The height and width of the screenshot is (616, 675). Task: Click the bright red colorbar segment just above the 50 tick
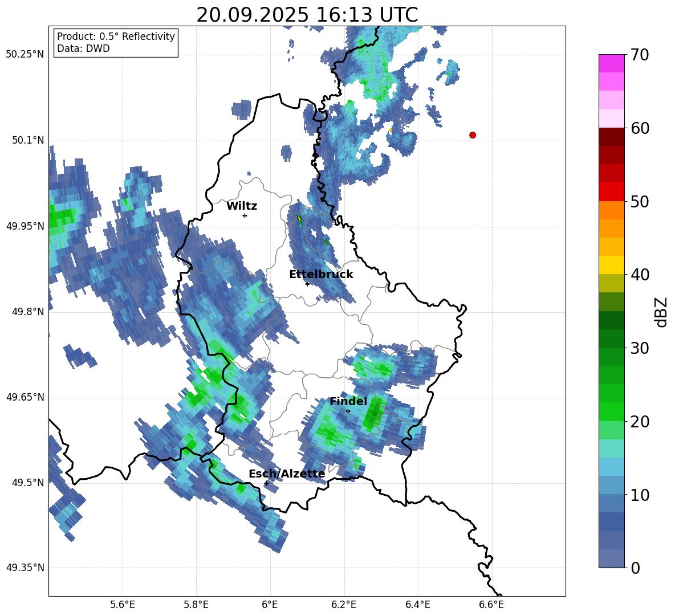tap(611, 192)
